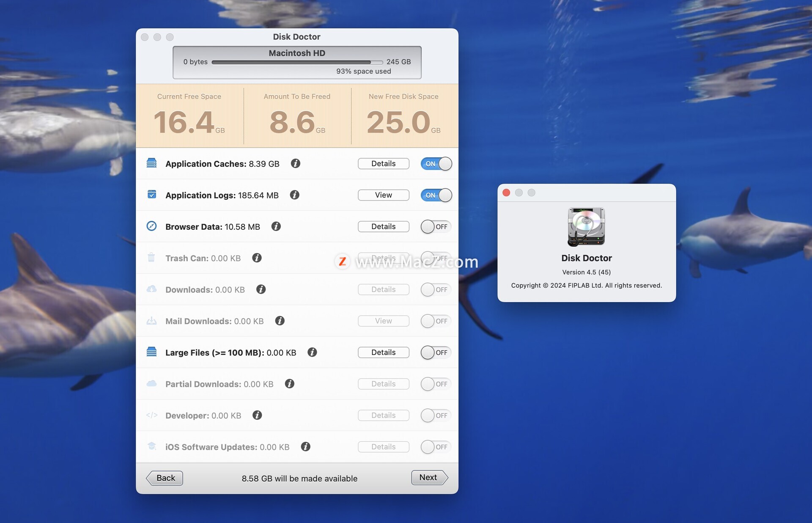Show info about Partial Downloads
The height and width of the screenshot is (523, 812).
(290, 384)
